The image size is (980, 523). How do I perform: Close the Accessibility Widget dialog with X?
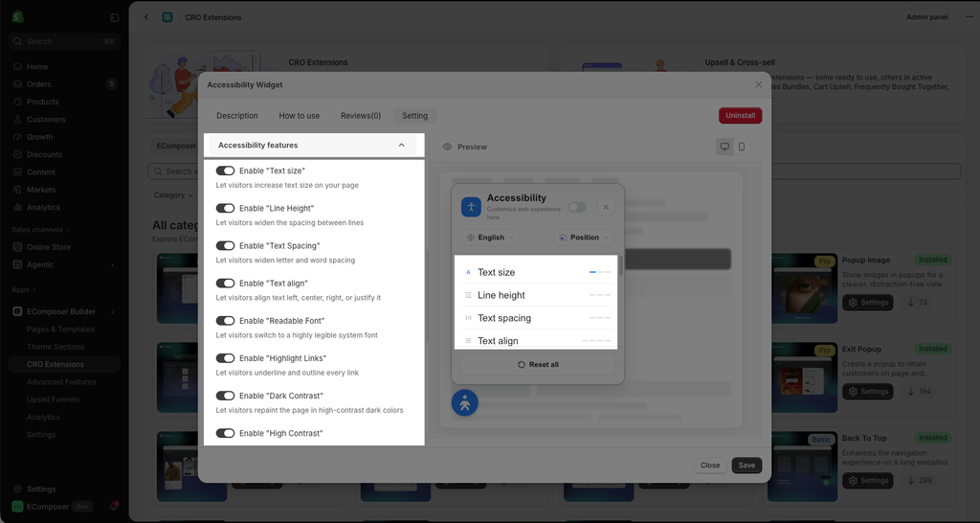pyautogui.click(x=758, y=84)
